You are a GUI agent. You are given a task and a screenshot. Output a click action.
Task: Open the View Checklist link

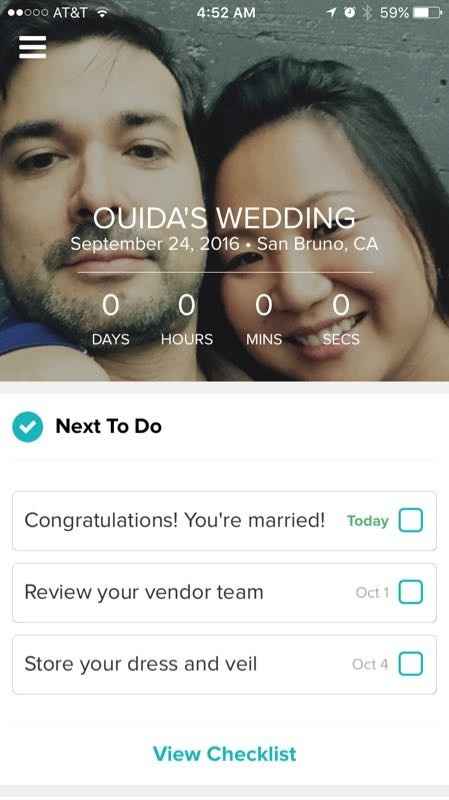tap(224, 754)
